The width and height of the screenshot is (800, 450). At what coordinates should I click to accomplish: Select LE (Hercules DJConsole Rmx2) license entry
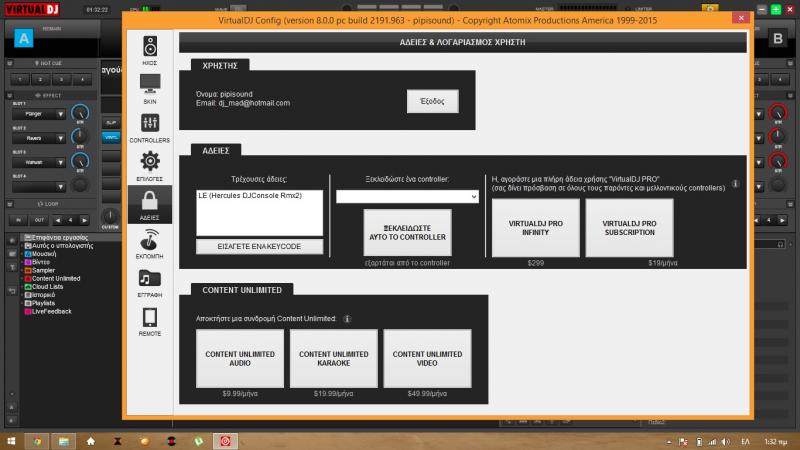[x=250, y=196]
